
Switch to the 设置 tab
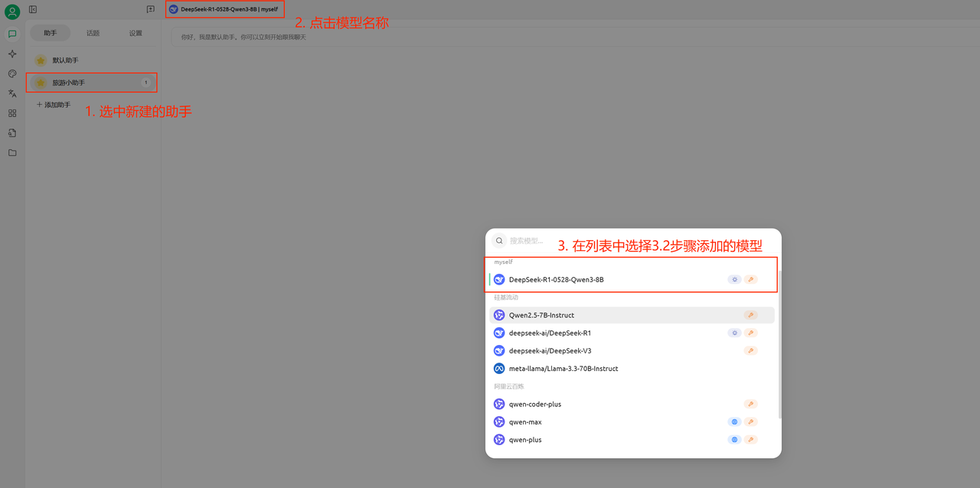pyautogui.click(x=136, y=33)
